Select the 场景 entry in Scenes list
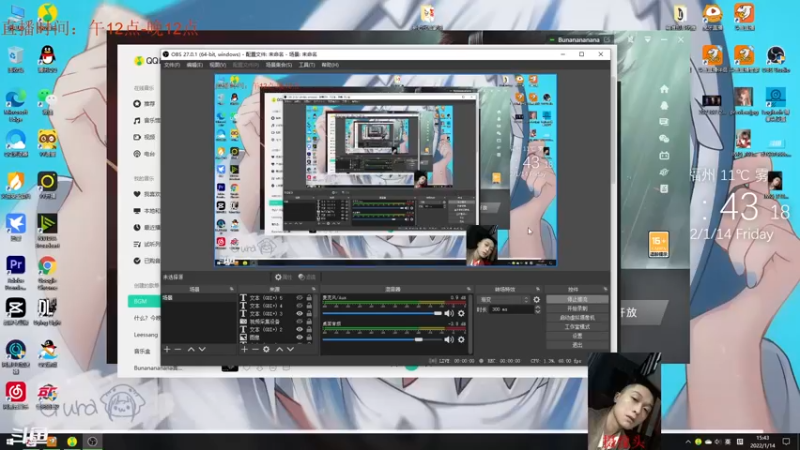Viewport: 800px width, 450px height. pyautogui.click(x=198, y=297)
